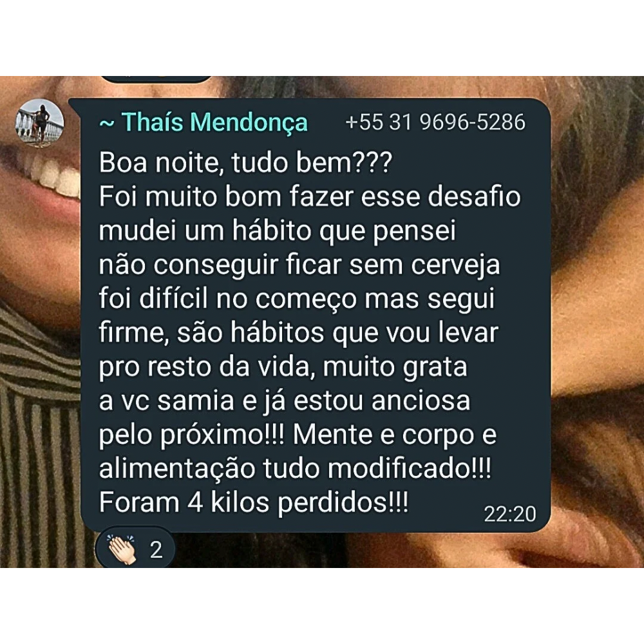Select the word 'anciosa' in the message
Image resolution: width=644 pixels, height=644 pixels.
421,401
